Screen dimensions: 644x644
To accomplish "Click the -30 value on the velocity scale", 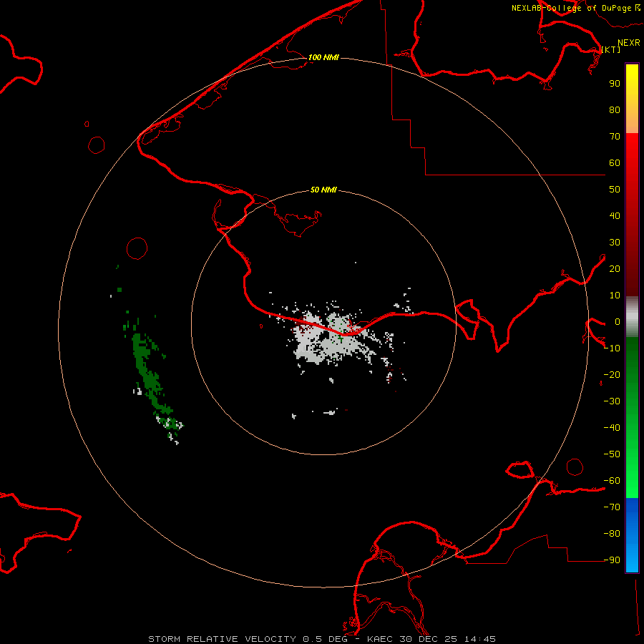I will point(612,401).
